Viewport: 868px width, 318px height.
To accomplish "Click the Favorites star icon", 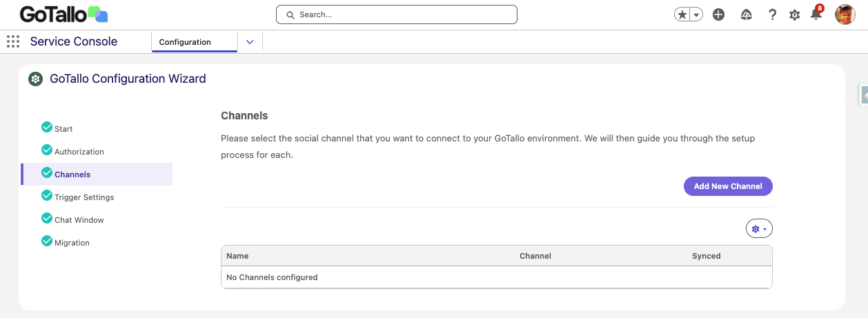I will click(682, 14).
